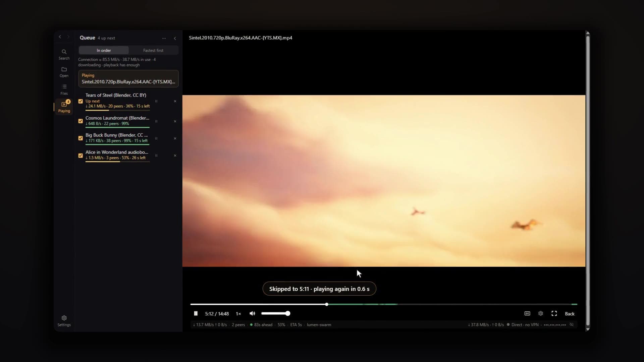Select the currently Playing Sintel card
Screen dimensions: 644x362
[x=128, y=78]
